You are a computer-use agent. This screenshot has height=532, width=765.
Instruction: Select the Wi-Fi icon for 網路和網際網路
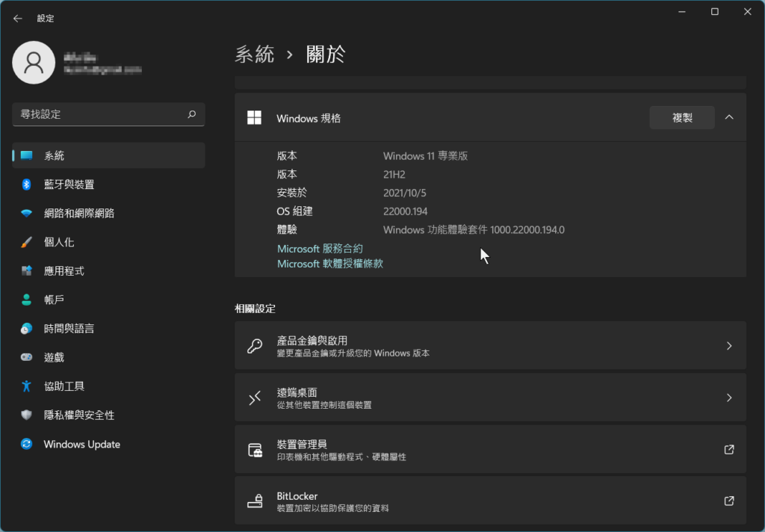point(26,213)
